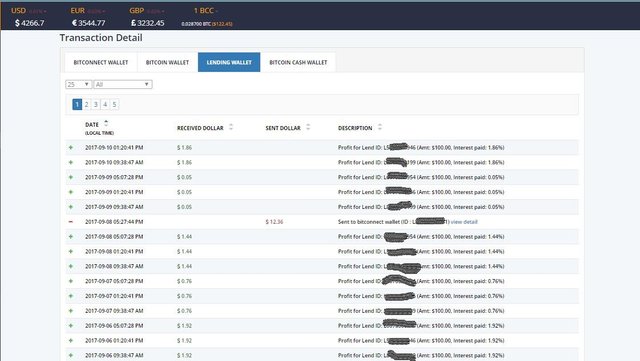Click plus icon for 2017-09-06 01:20:41 PM row
The image size is (640, 361).
[x=71, y=340]
